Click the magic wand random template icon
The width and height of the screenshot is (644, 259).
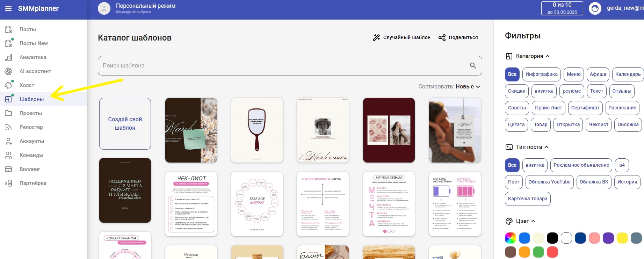[x=376, y=37]
